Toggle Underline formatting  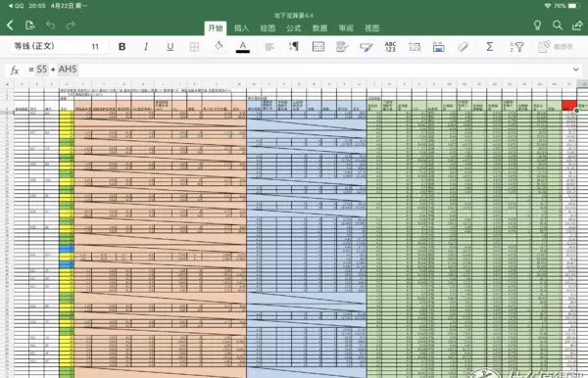[171, 46]
